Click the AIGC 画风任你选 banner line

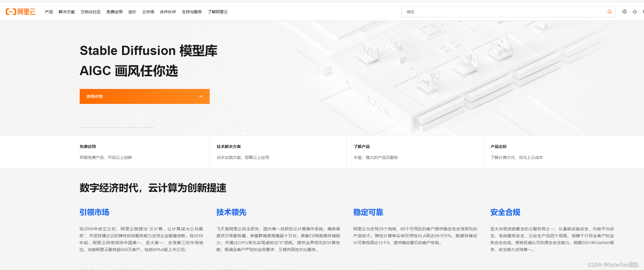pos(129,71)
